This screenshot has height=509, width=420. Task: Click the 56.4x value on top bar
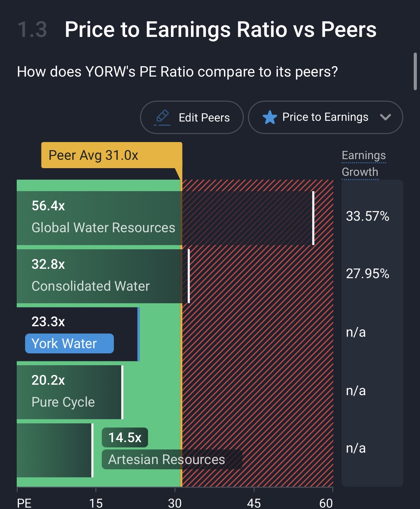[x=48, y=206]
